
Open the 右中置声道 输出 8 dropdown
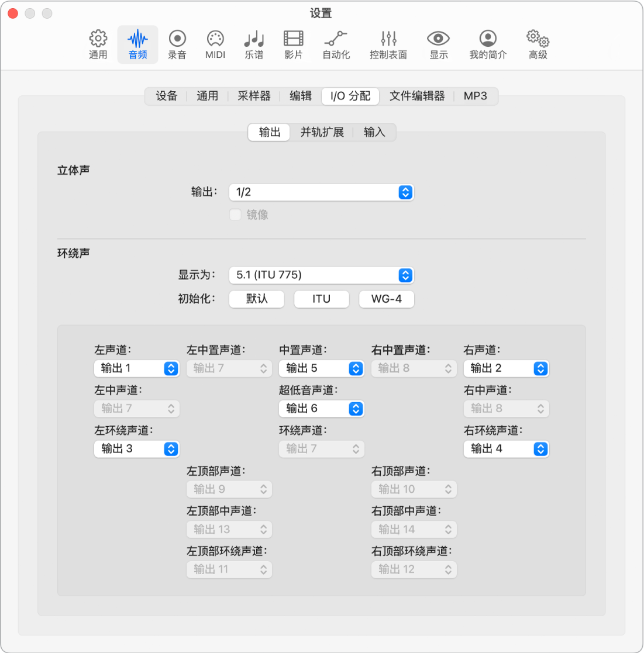coord(414,368)
